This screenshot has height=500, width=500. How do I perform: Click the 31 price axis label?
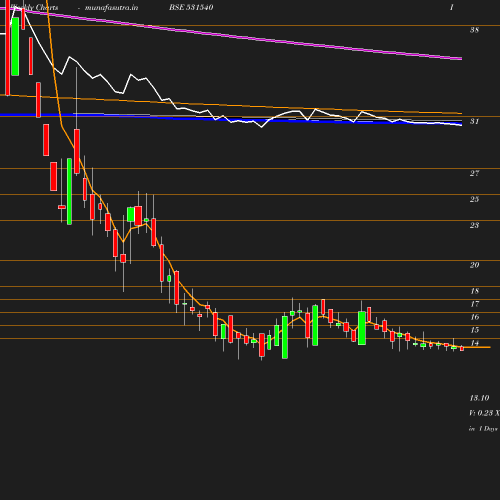tap(474, 121)
